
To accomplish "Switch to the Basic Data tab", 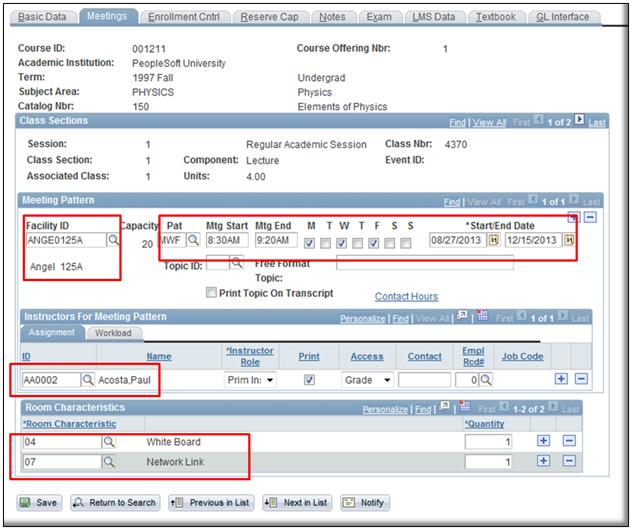I will (42, 17).
